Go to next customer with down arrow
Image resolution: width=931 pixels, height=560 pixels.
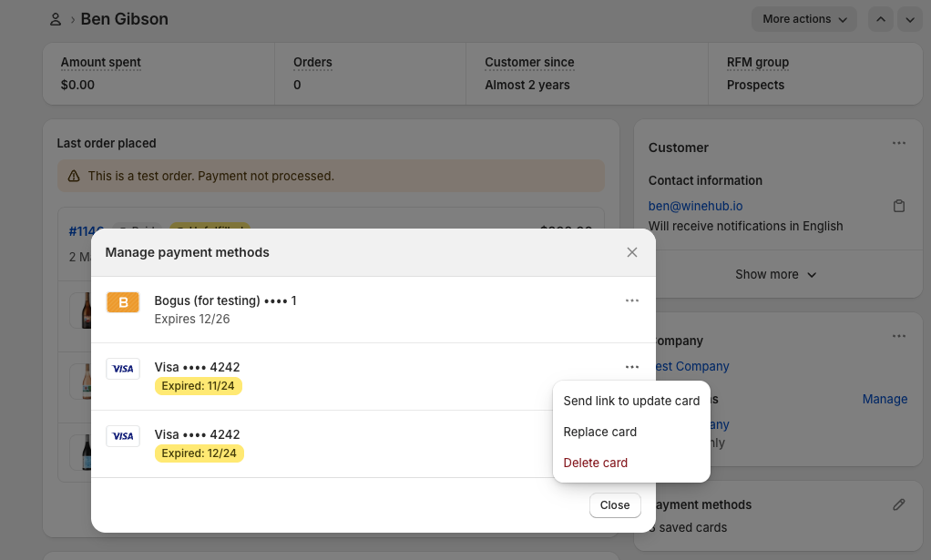coord(910,19)
